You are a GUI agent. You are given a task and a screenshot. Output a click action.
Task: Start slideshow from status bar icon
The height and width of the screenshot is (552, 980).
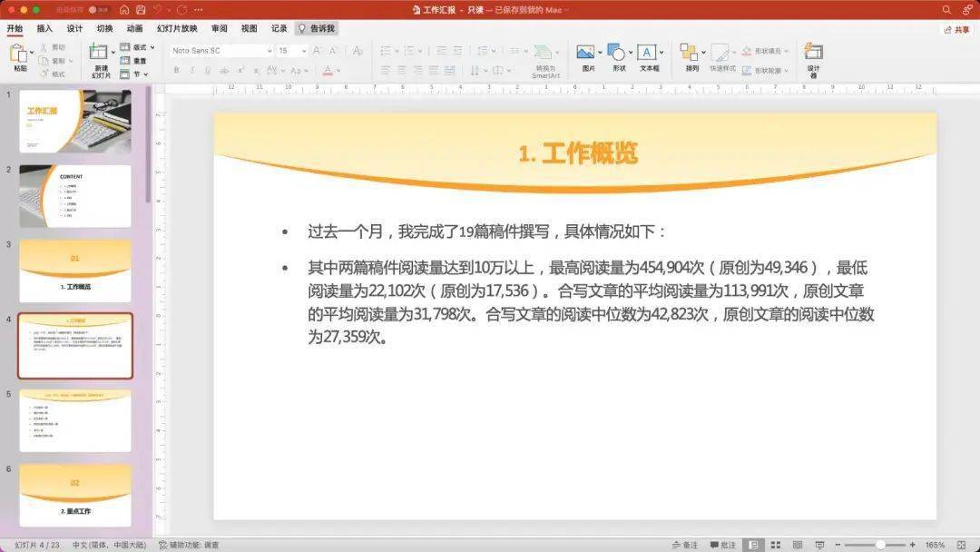pos(819,545)
